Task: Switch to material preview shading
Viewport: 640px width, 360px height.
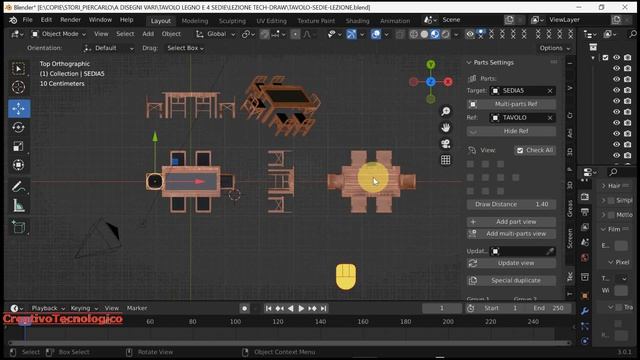Action: 435,34
